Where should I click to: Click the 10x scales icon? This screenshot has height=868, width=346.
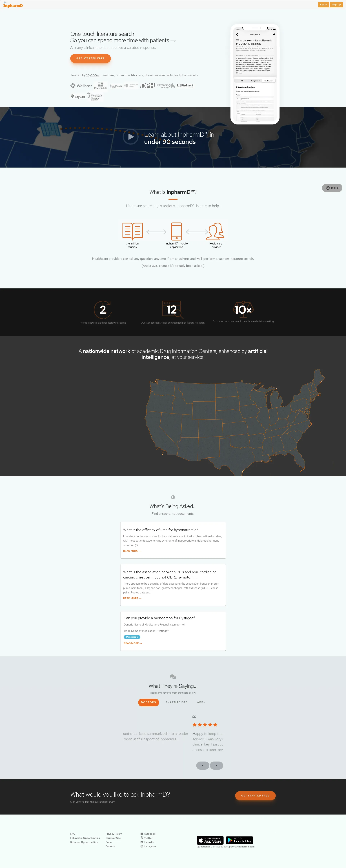tap(243, 309)
